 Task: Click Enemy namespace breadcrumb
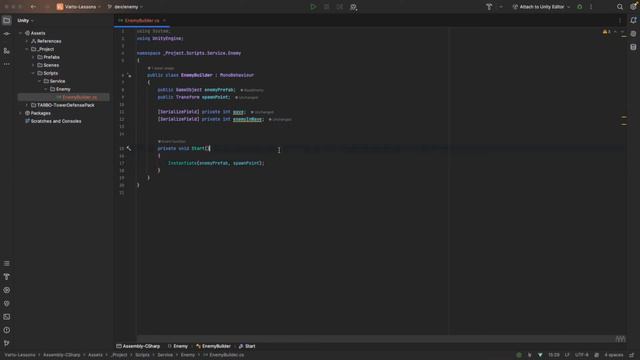178,346
